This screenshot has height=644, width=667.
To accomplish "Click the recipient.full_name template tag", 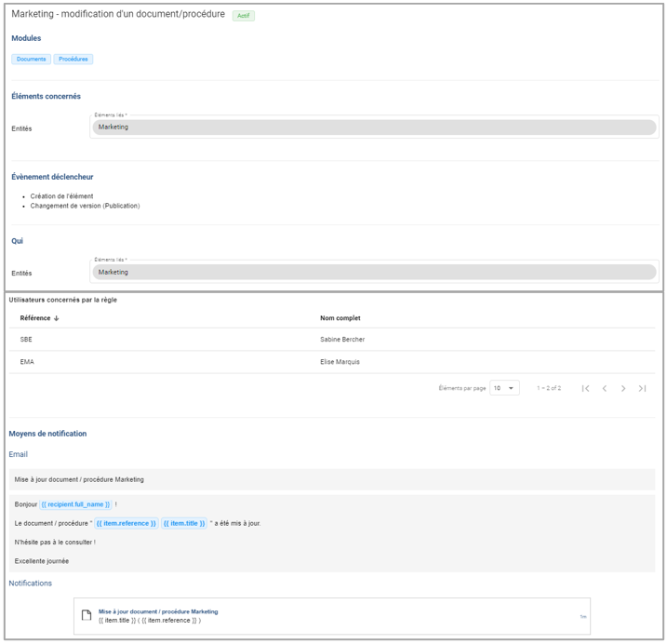I will [75, 504].
